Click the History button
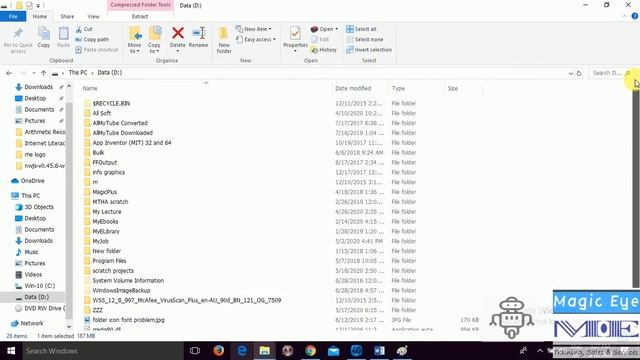 click(324, 50)
